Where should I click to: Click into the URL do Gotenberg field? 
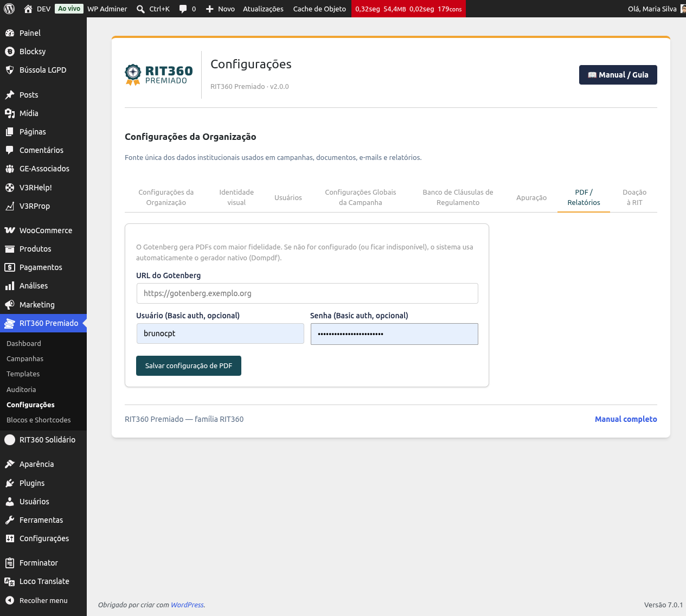pyautogui.click(x=307, y=293)
